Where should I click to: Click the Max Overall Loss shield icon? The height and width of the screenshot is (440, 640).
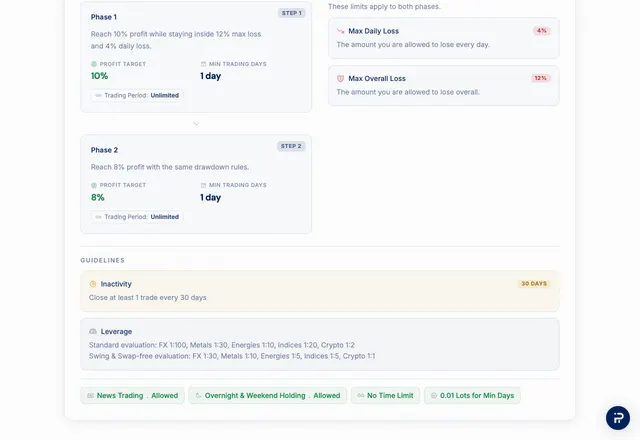coord(340,78)
